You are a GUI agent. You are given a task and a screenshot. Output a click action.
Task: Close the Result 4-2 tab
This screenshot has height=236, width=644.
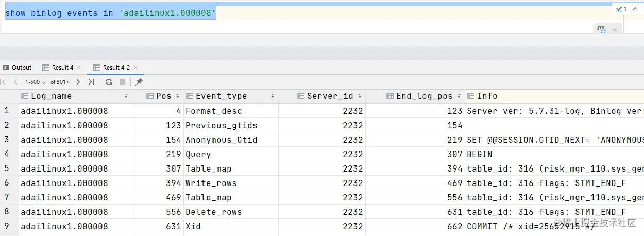(x=135, y=68)
